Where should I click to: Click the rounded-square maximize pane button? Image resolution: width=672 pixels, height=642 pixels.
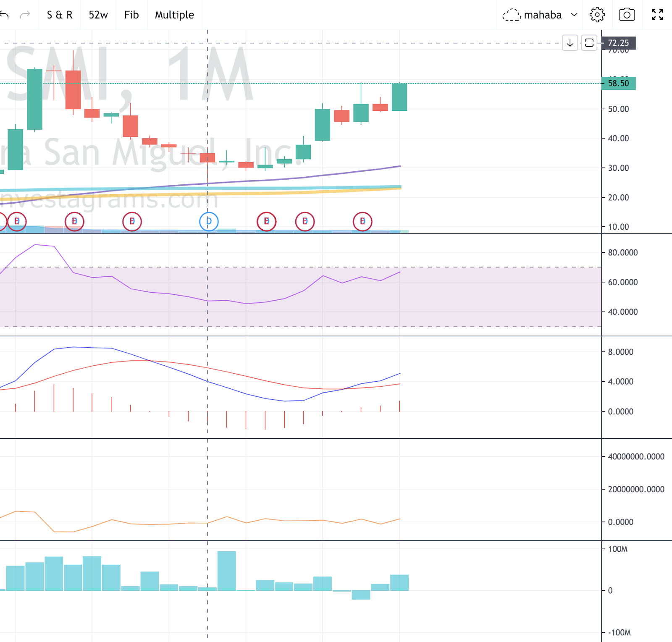pos(589,43)
